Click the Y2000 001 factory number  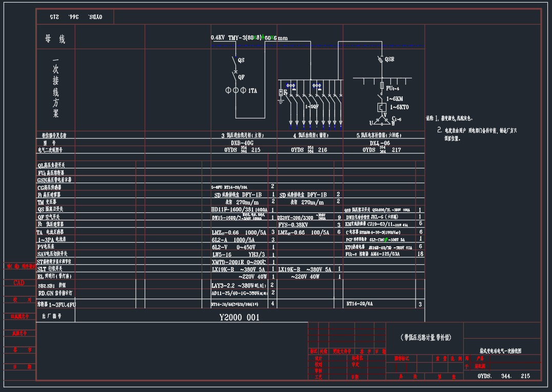(239, 318)
